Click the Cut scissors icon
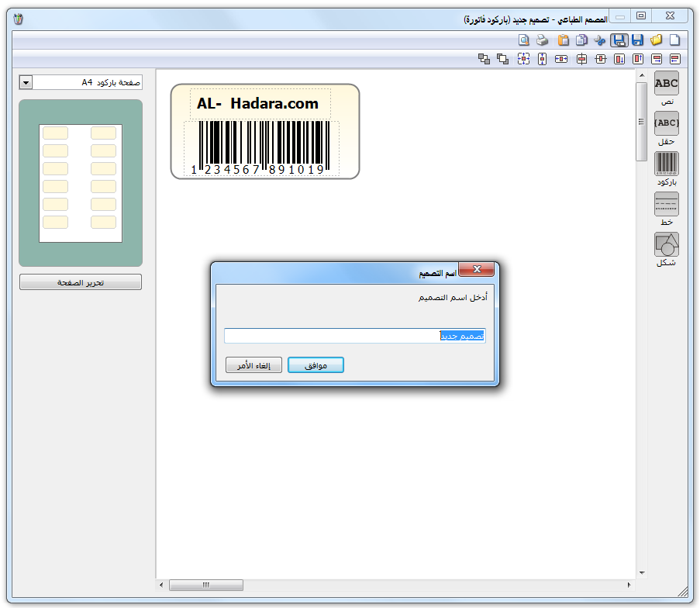 click(600, 40)
